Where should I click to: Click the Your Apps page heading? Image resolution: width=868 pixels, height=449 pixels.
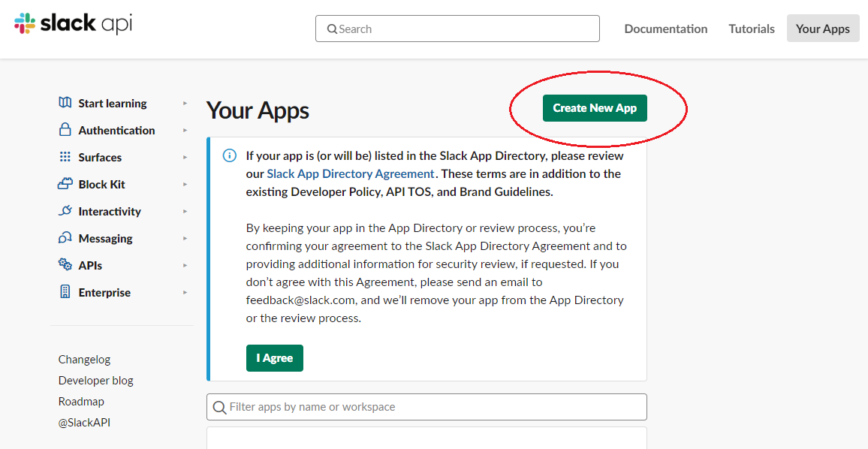tap(258, 110)
